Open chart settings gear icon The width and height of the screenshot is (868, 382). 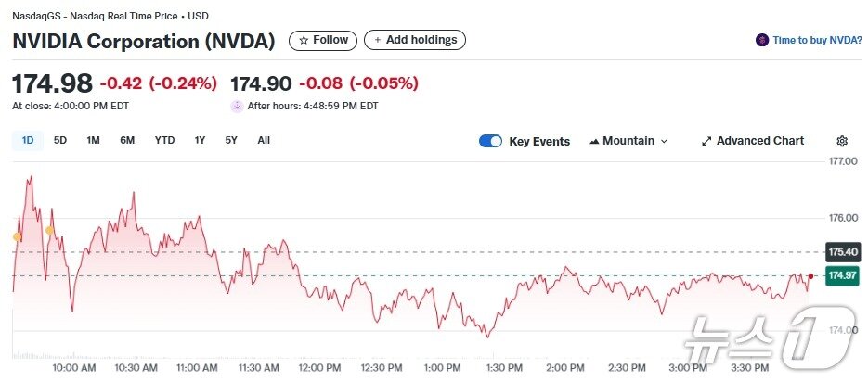click(x=842, y=141)
